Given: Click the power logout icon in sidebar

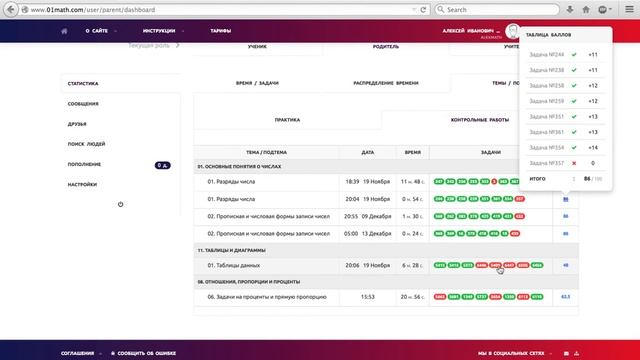Looking at the screenshot, I should tap(120, 204).
